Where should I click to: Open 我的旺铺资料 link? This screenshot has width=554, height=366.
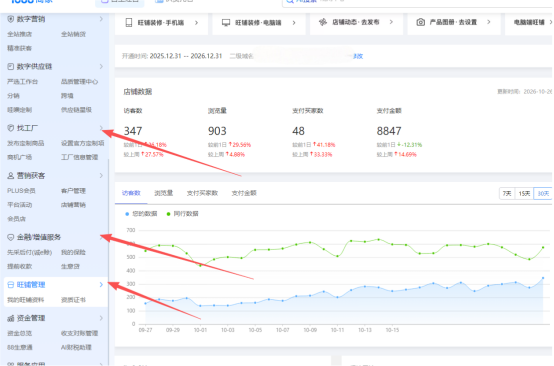point(25,300)
